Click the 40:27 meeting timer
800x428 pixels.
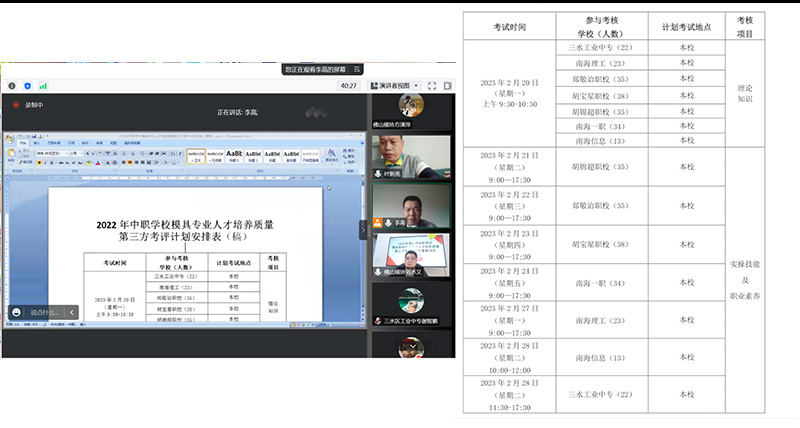[348, 86]
